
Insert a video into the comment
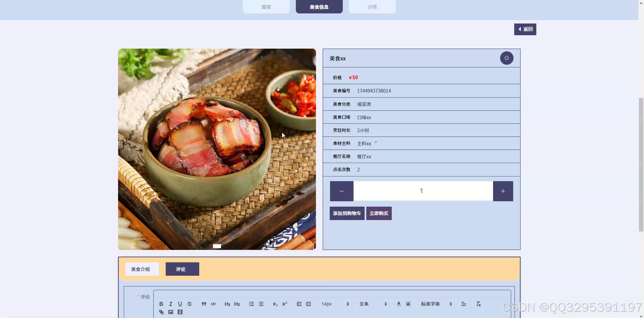point(180,312)
